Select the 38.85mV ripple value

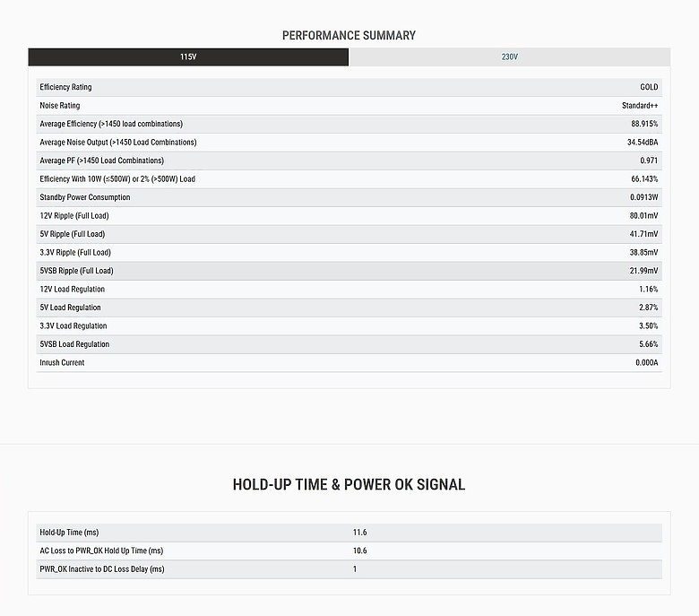pyautogui.click(x=643, y=252)
